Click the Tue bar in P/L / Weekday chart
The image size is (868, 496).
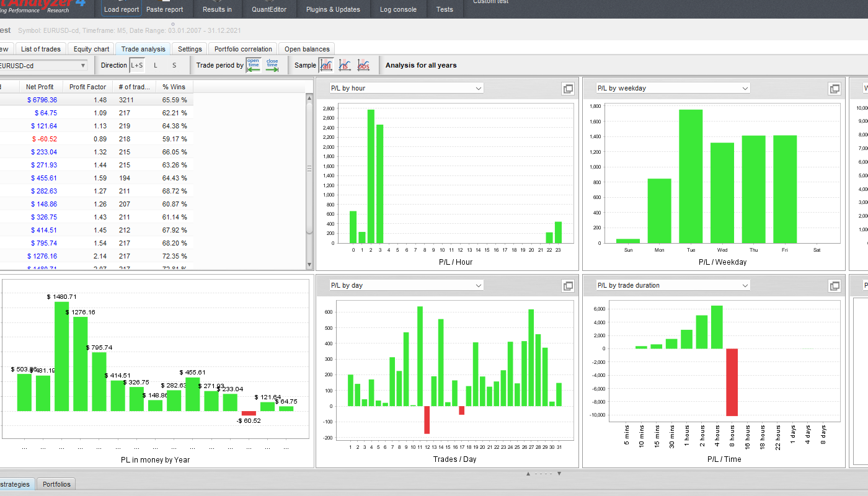[x=690, y=176]
